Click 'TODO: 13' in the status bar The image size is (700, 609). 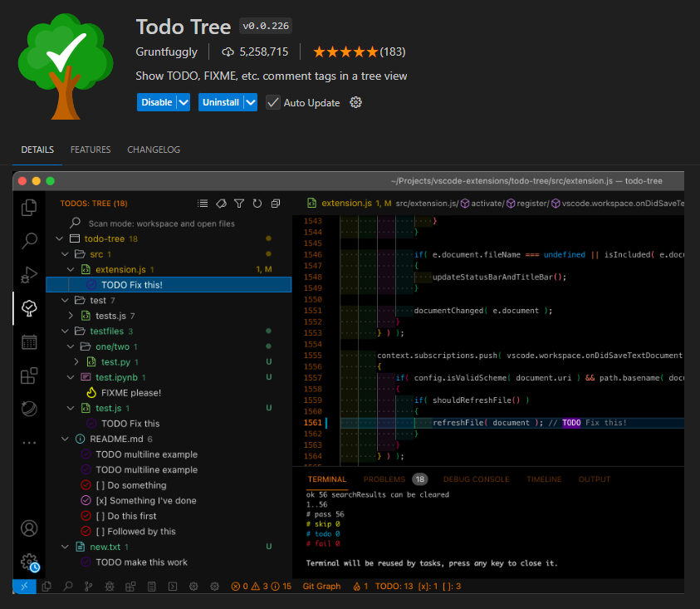click(394, 587)
